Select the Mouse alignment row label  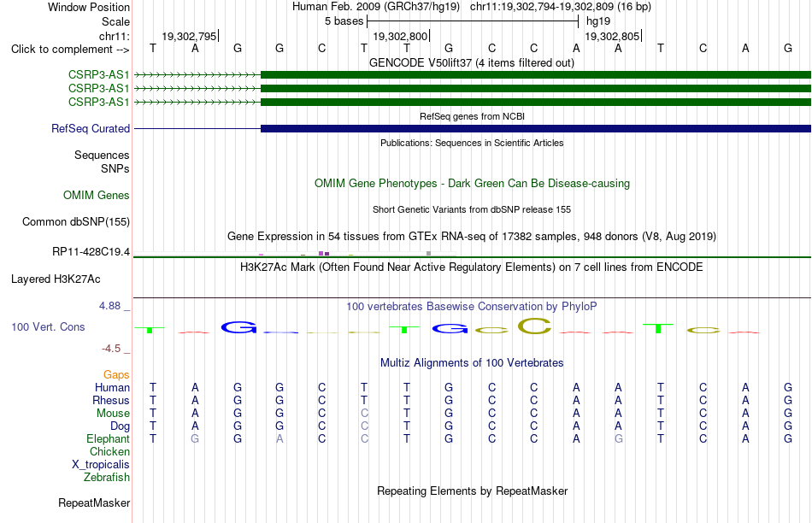point(113,414)
